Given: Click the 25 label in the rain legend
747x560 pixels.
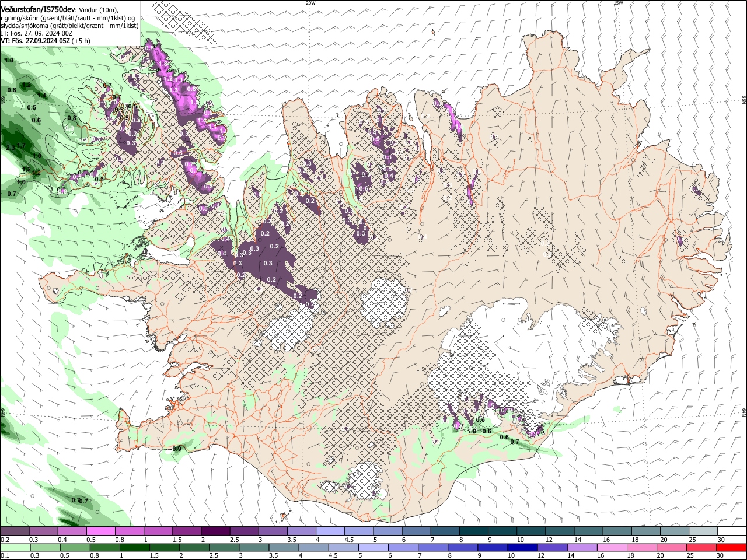Looking at the screenshot, I should [x=690, y=555].
